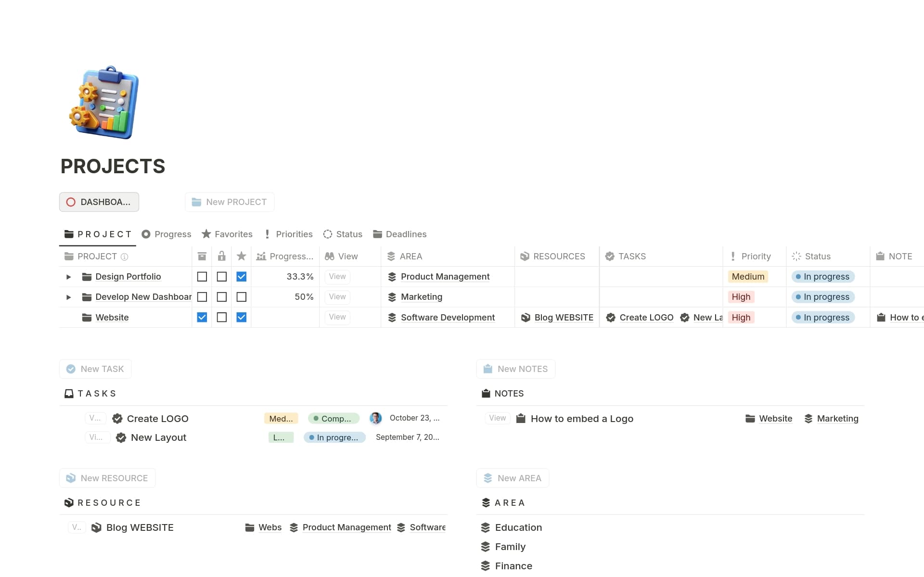
Task: Uncheck favorite checkbox for Design Portfolio
Action: click(x=242, y=277)
